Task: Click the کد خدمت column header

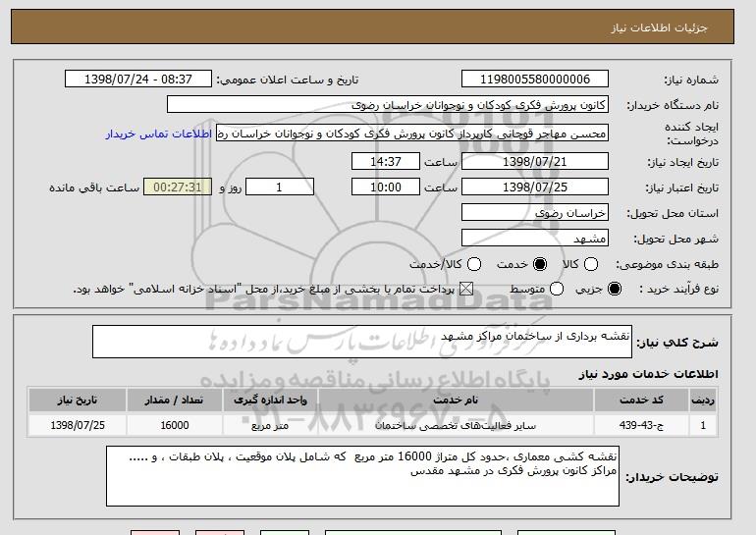Action: point(641,401)
